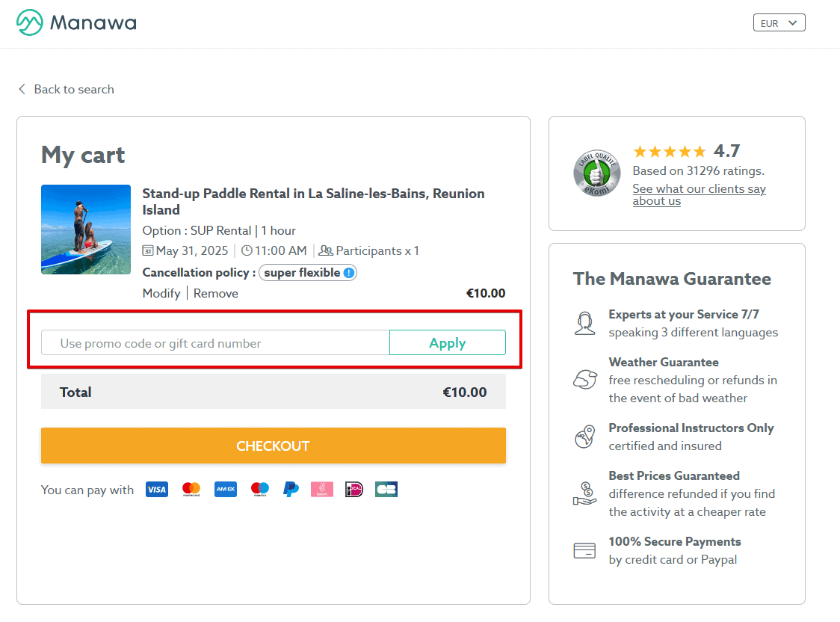Open the EUR currency dropdown
Image resolution: width=840 pixels, height=622 pixels.
pyautogui.click(x=779, y=23)
